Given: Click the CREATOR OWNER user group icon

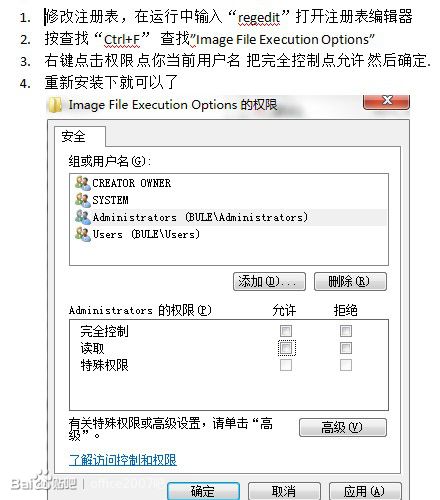Looking at the screenshot, I should 82,183.
